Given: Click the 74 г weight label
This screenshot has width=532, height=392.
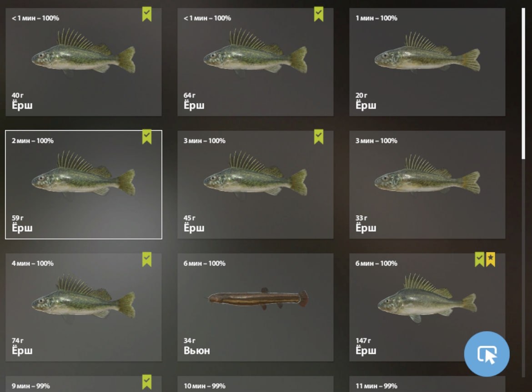Looking at the screenshot, I should coord(18,340).
